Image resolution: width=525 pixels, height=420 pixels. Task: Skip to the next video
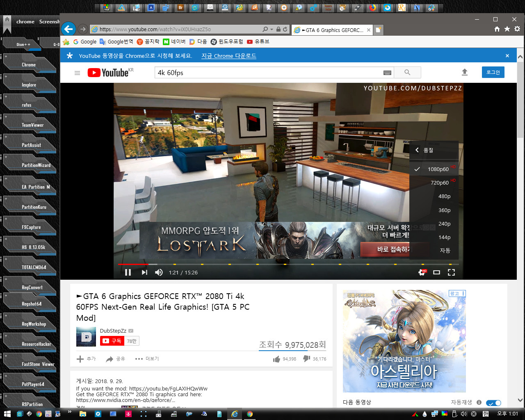(x=144, y=272)
